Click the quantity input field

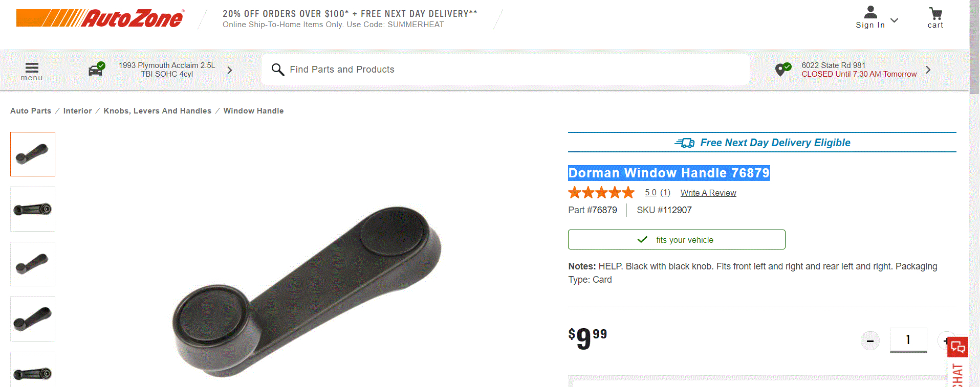click(x=908, y=339)
